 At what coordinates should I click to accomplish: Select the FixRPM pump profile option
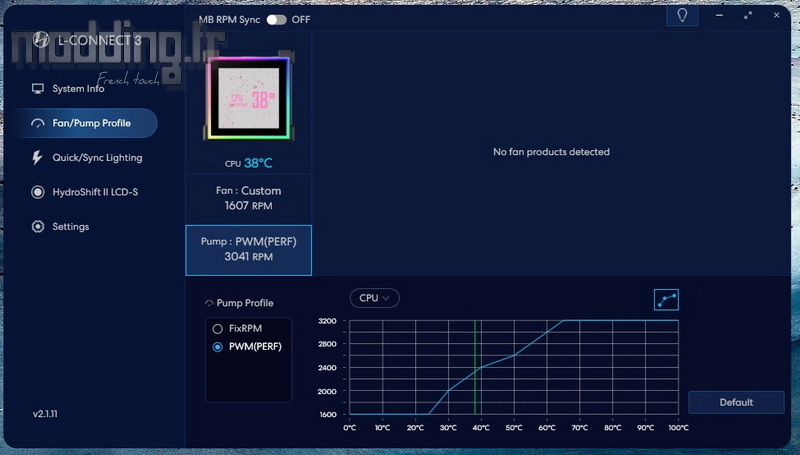217,328
